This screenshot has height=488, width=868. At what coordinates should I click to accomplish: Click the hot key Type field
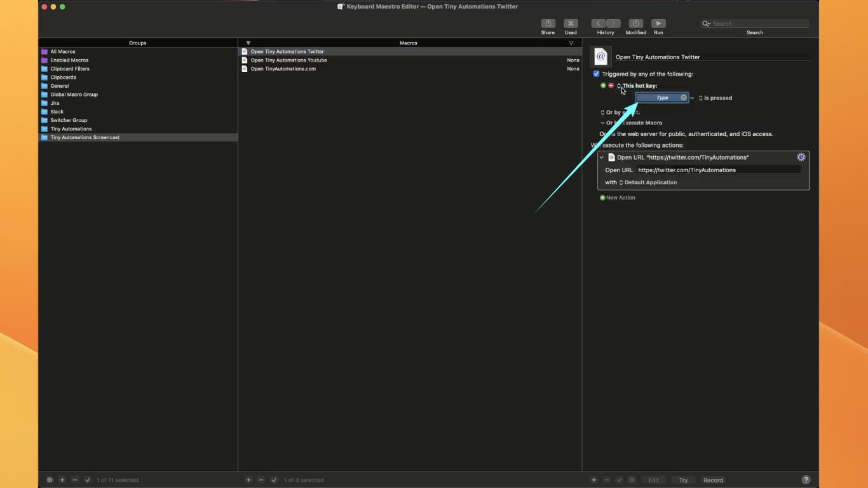(x=661, y=98)
